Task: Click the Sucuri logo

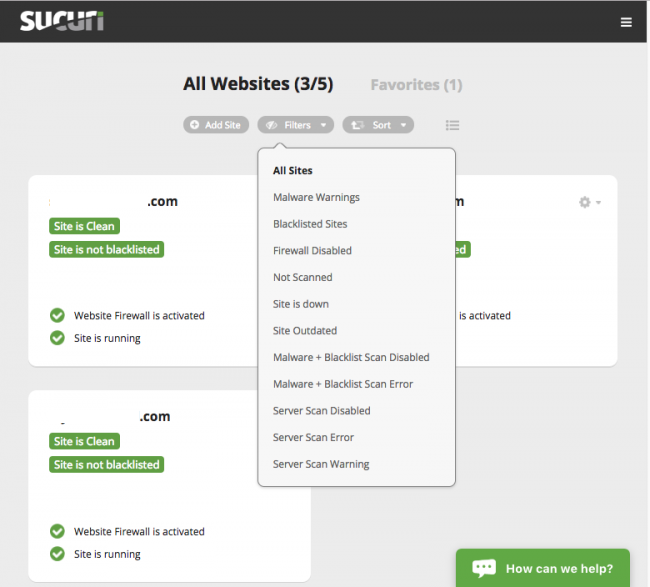Action: (62, 21)
